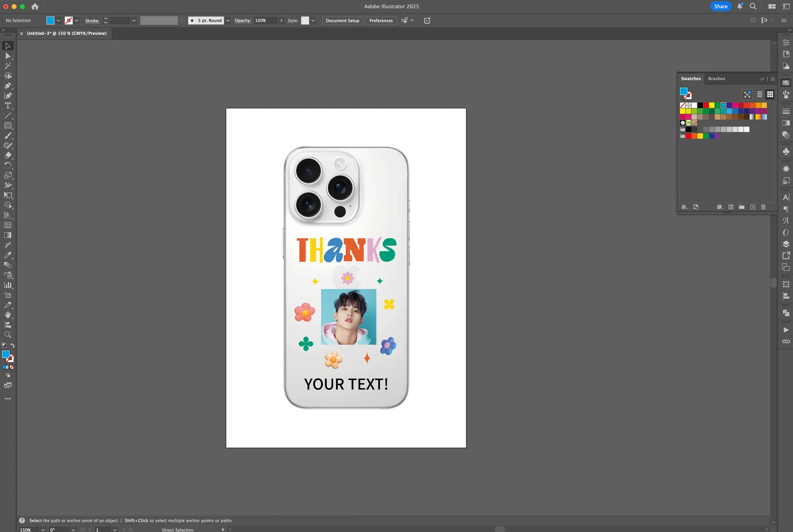The width and height of the screenshot is (793, 532).
Task: Switch to the Brushes tab
Action: (716, 79)
